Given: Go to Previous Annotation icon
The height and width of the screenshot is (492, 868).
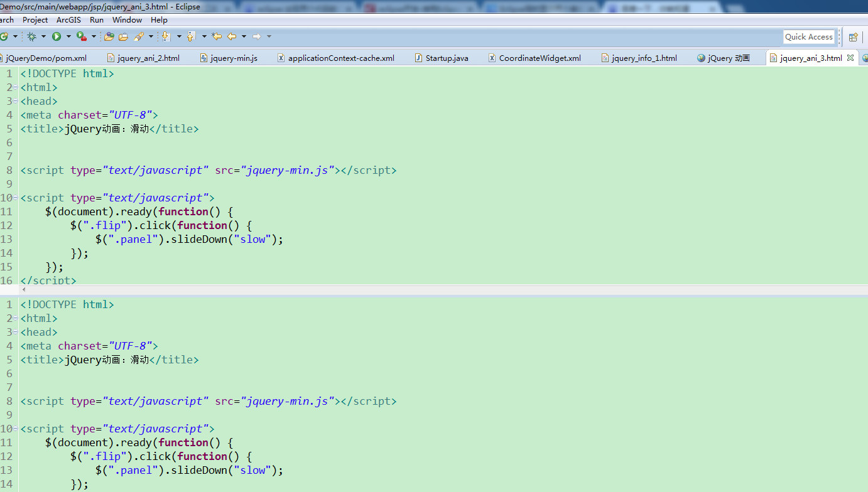Looking at the screenshot, I should 192,36.
